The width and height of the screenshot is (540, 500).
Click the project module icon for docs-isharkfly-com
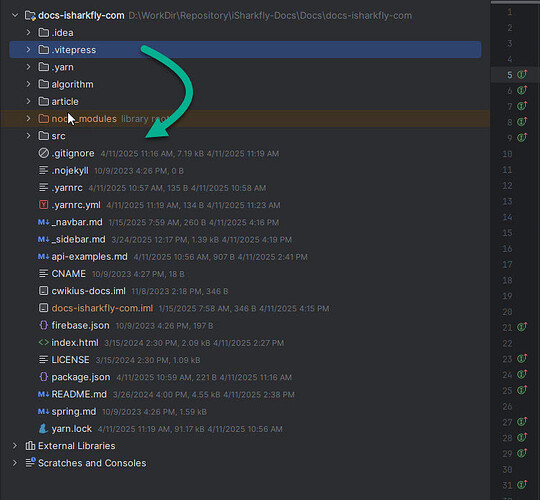[x=30, y=15]
